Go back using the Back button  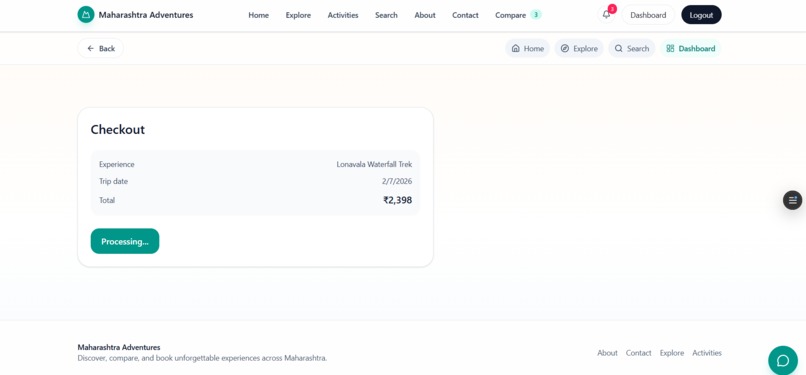pyautogui.click(x=101, y=48)
